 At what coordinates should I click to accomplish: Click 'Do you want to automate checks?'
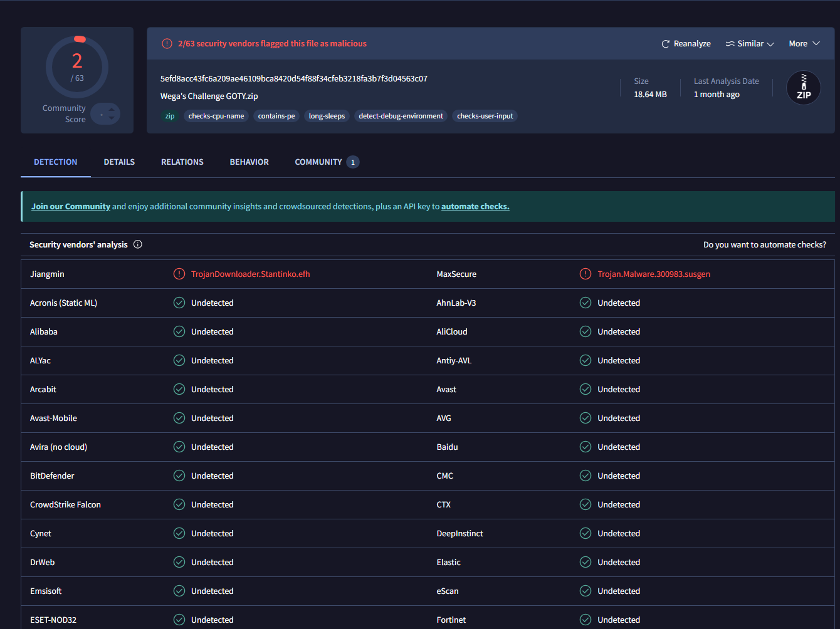click(x=765, y=244)
